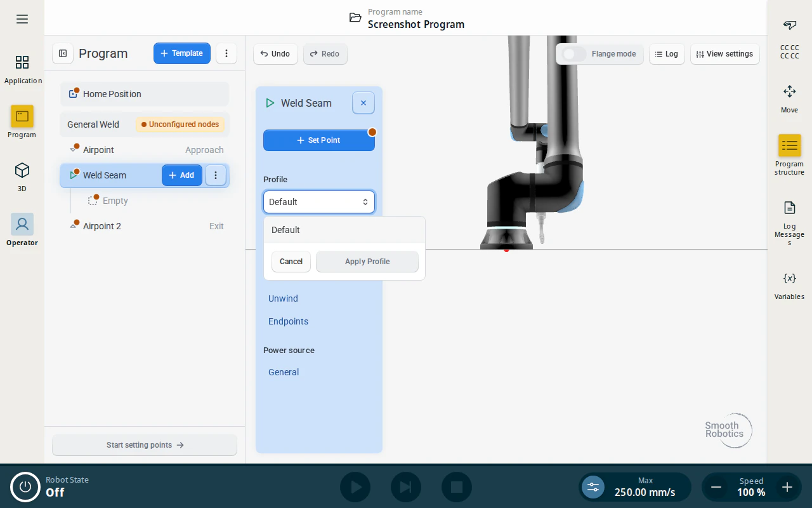Toggle Flange mode switch

[x=575, y=54]
